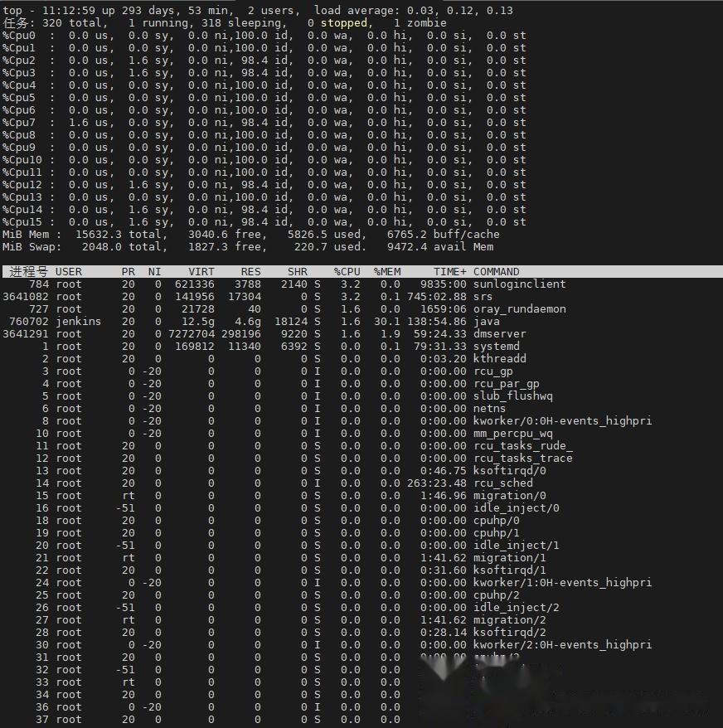Click the 进程号 column header
Screen dimensions: 723x728
(28, 272)
